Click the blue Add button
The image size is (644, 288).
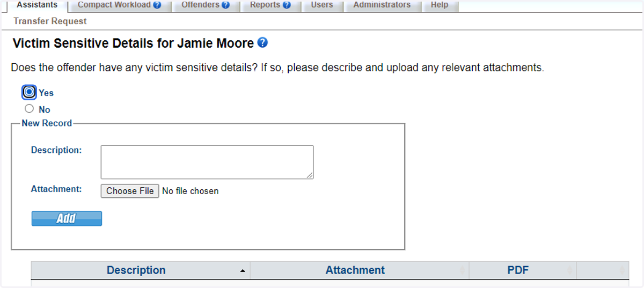pos(67,218)
